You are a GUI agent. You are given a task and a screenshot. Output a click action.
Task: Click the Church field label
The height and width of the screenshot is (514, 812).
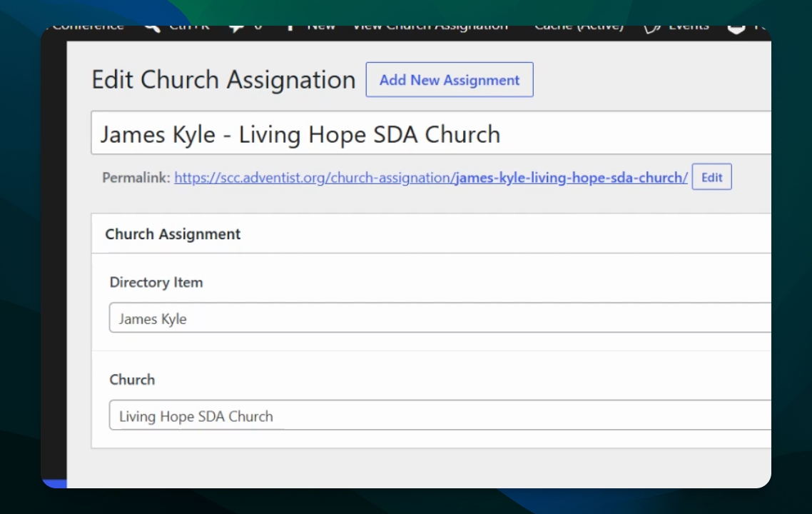132,380
